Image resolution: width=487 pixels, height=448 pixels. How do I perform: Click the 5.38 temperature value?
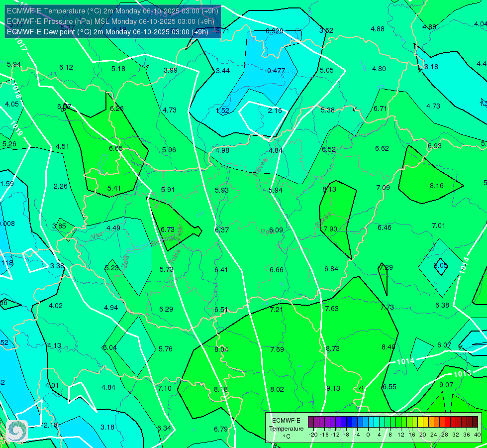[x=328, y=110]
